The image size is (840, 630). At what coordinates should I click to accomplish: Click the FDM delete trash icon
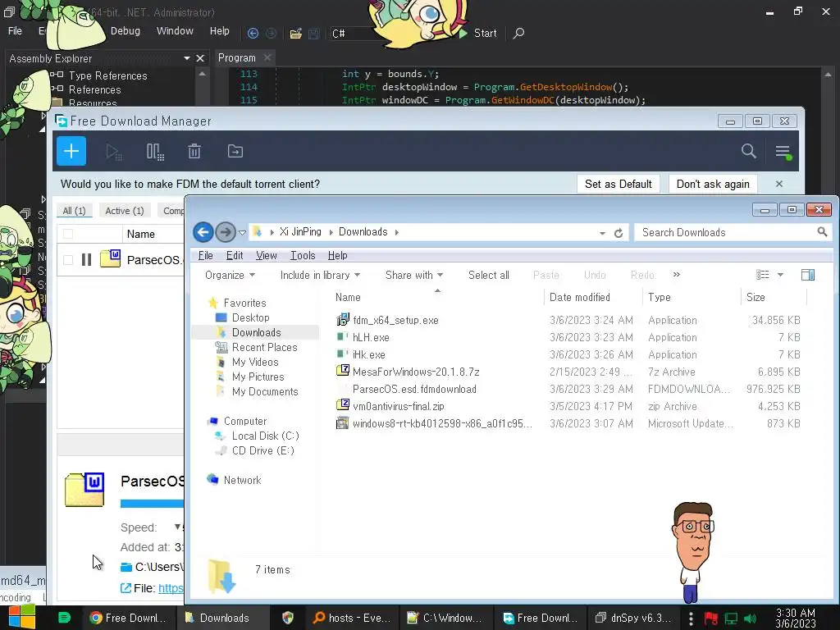pos(194,152)
